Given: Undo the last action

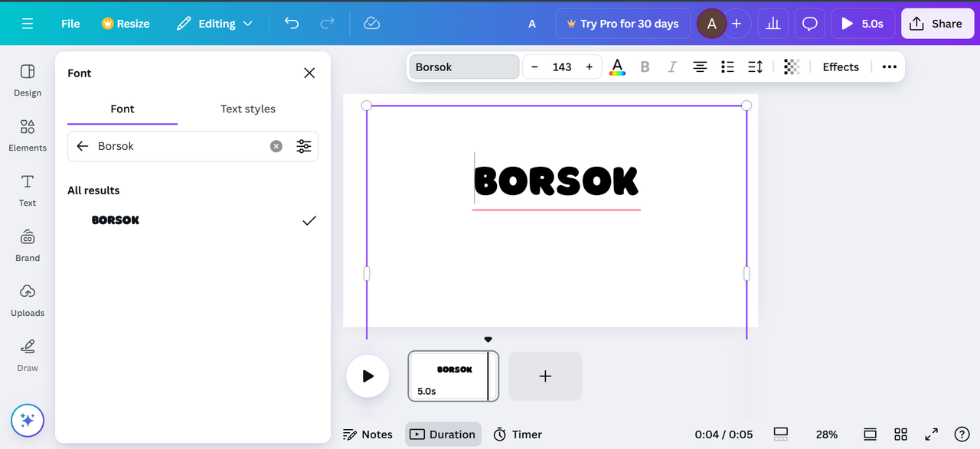Looking at the screenshot, I should coord(292,24).
